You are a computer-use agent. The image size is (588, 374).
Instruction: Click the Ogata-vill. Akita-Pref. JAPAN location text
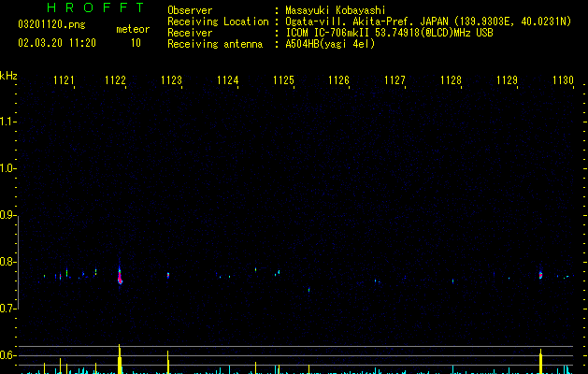tap(428, 22)
